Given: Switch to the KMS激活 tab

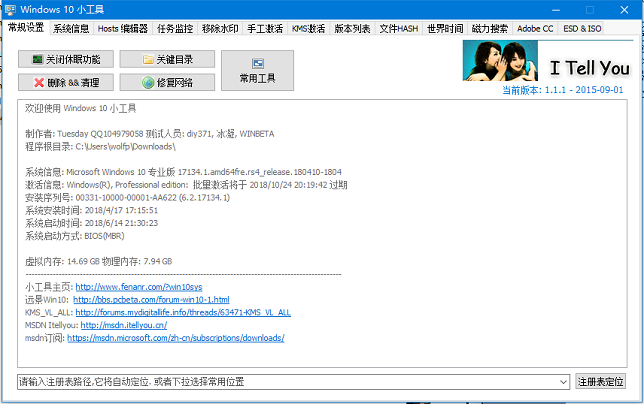Looking at the screenshot, I should 309,29.
